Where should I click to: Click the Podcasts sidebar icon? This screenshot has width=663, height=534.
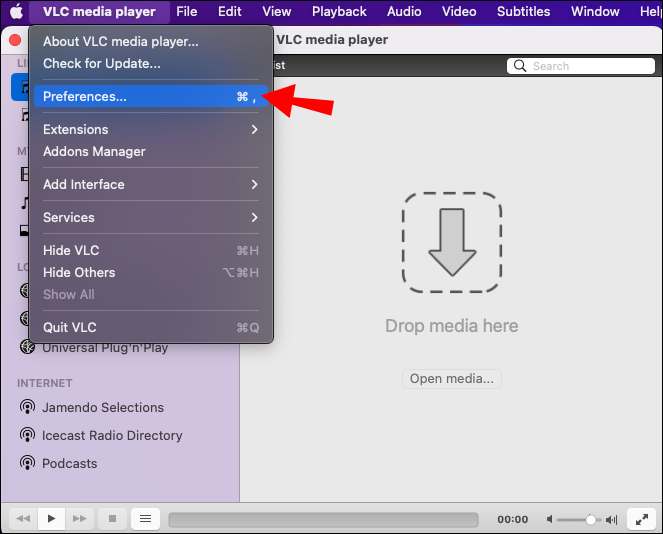tap(27, 463)
